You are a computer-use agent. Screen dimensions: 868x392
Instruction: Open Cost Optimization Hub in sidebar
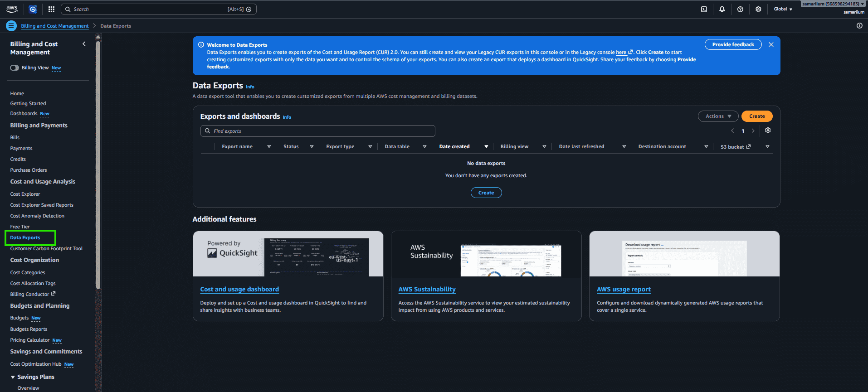tap(36, 364)
